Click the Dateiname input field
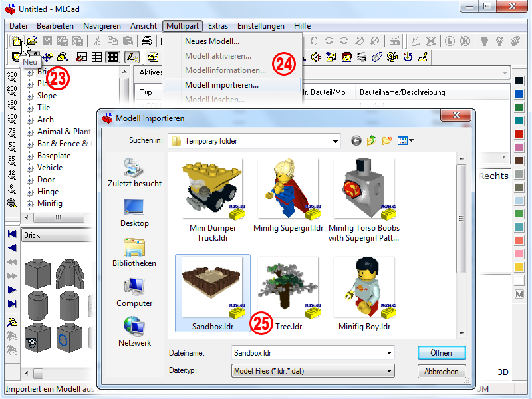The width and height of the screenshot is (532, 399). (x=308, y=353)
